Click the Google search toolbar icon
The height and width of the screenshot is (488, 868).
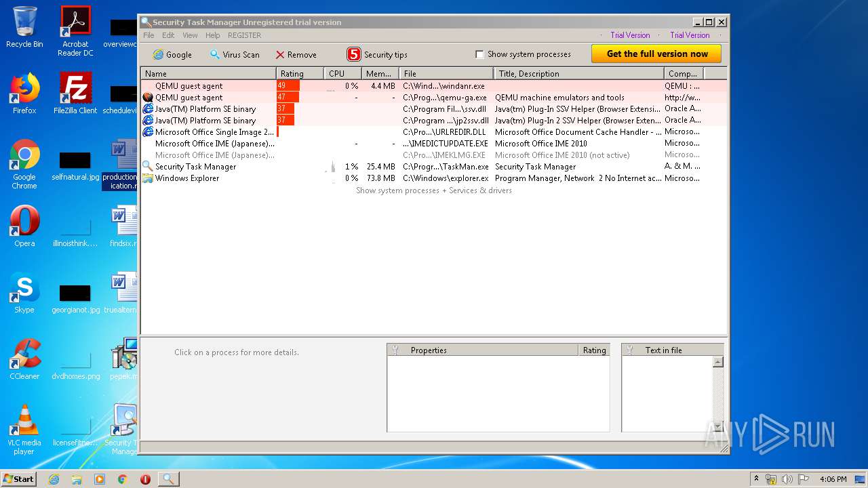(158, 55)
